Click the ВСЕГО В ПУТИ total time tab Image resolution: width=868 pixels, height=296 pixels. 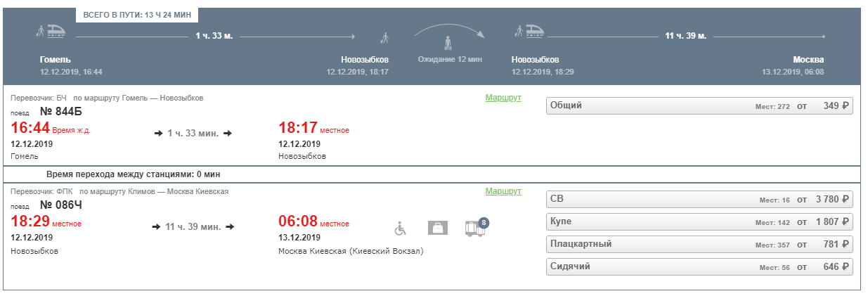click(136, 15)
